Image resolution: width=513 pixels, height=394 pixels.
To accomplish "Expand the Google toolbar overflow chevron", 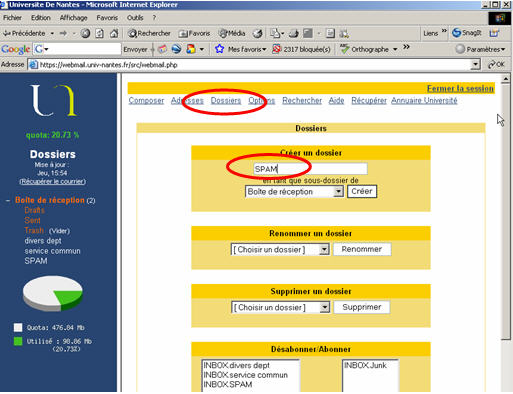I will (x=406, y=47).
